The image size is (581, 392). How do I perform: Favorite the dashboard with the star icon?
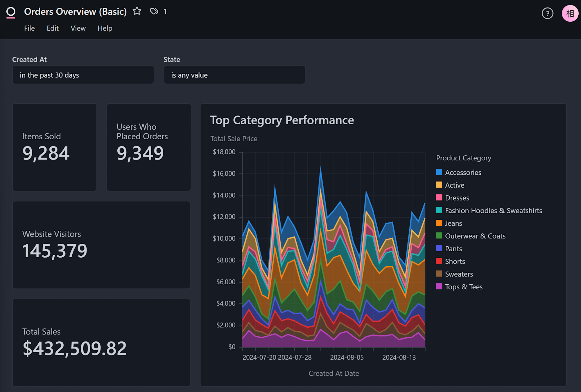[137, 11]
